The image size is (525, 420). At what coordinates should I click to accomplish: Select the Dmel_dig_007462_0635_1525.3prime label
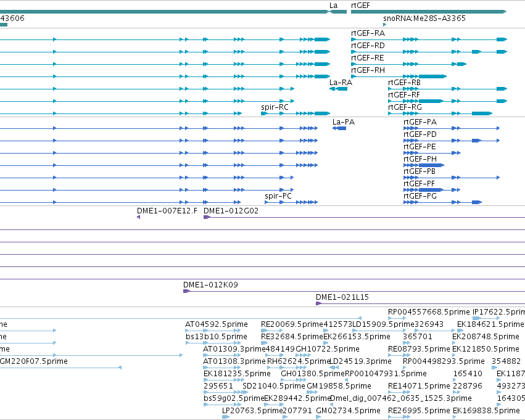401,399
